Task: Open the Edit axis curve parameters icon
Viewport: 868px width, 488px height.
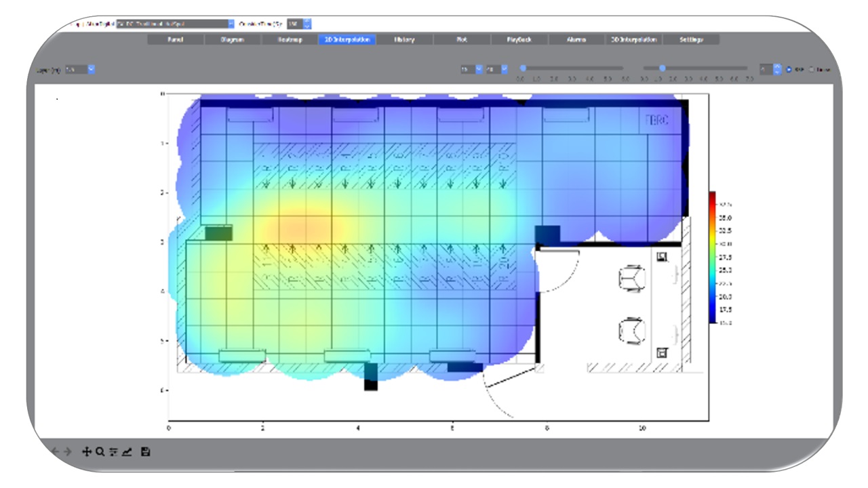Action: coord(127,452)
